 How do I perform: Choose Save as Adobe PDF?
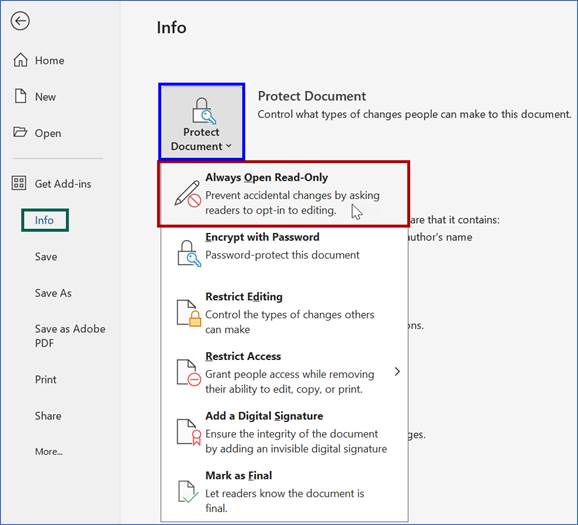tap(70, 336)
